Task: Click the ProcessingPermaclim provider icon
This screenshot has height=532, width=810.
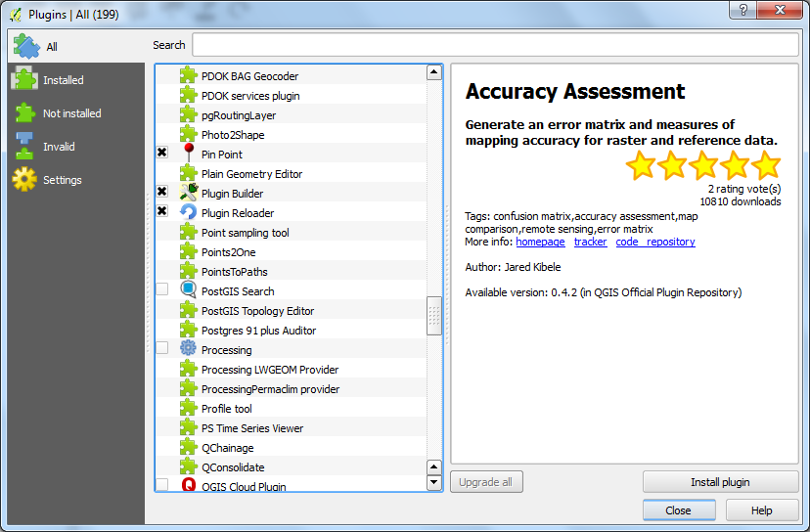Action: pyautogui.click(x=189, y=388)
